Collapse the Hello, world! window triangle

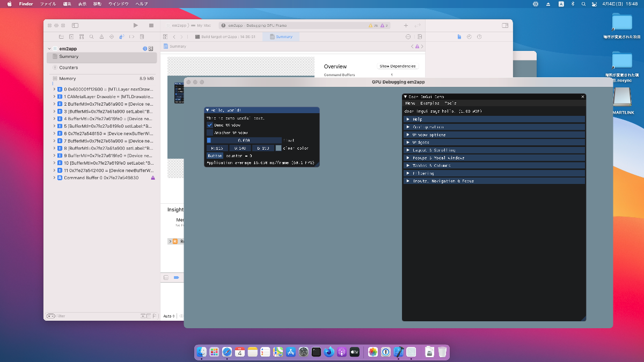point(208,110)
